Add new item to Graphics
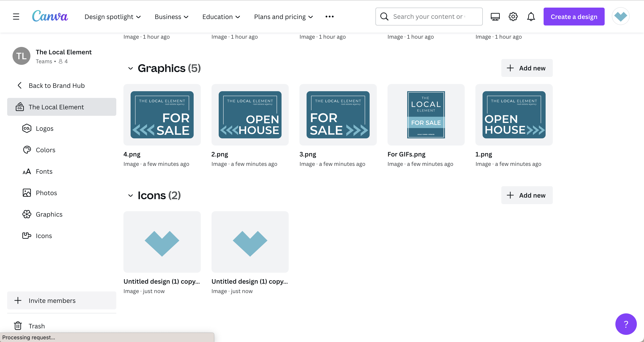Screen dimensions: 644x342 click(527, 68)
